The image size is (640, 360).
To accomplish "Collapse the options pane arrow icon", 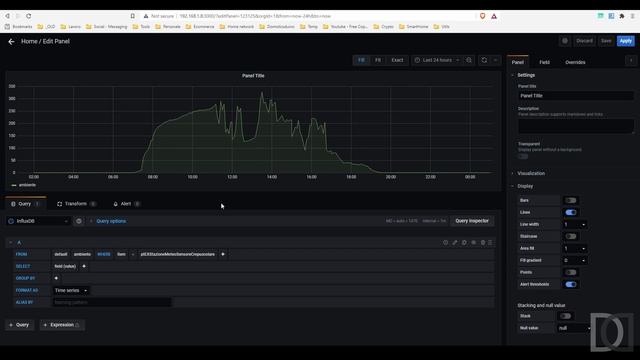I will coord(631,60).
